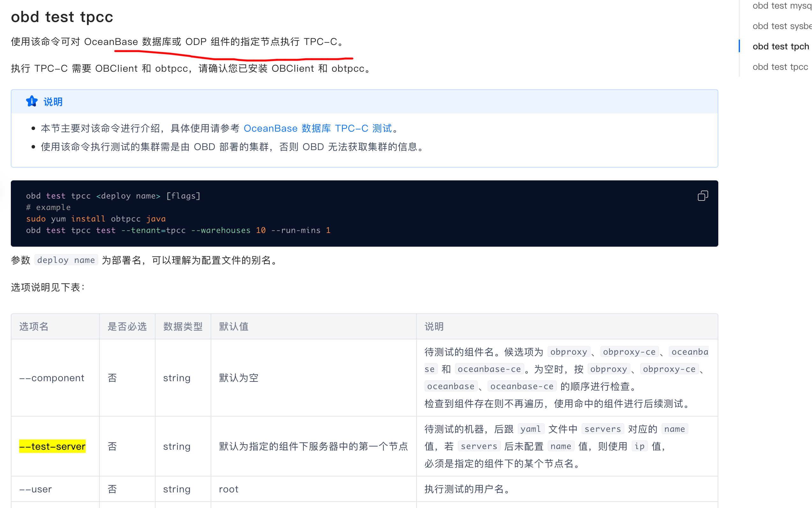Screen dimensions: 812x508
Task: Click the note bullet about OBD 部署的集群
Action: click(233, 147)
